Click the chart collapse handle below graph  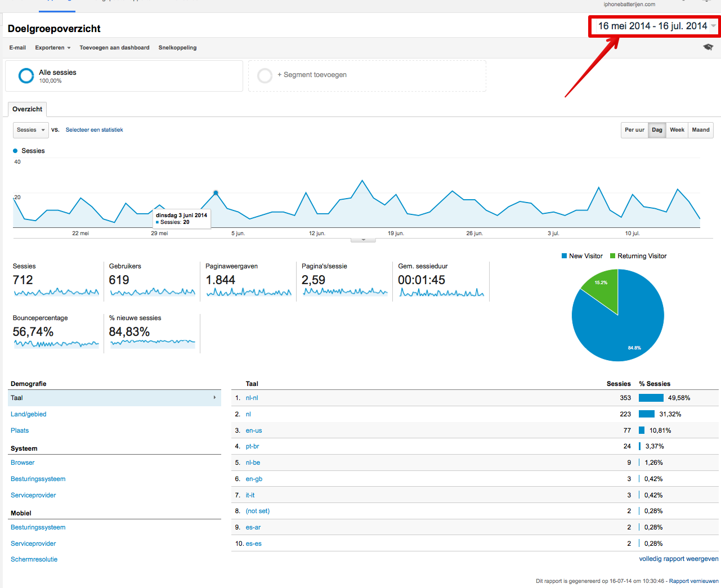pos(363,240)
